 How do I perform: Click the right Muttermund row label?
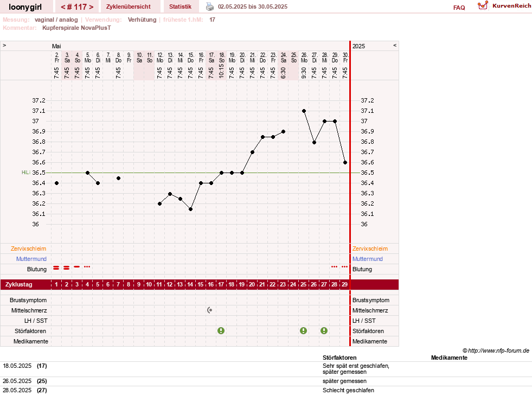[x=368, y=259]
